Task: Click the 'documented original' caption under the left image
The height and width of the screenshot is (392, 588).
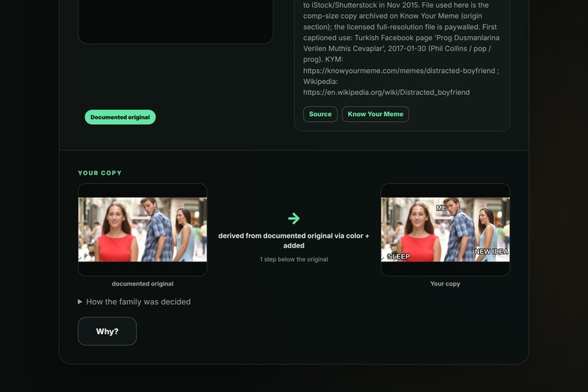Action: (x=142, y=283)
